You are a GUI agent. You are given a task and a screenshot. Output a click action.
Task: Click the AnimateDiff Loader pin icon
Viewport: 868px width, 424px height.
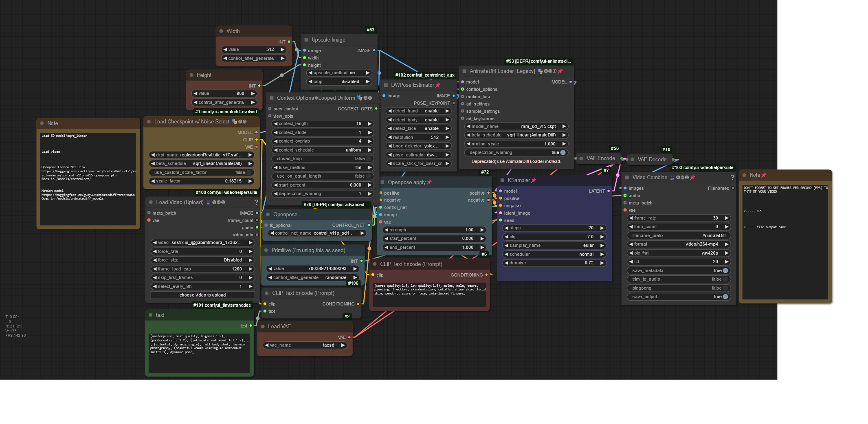(x=560, y=71)
